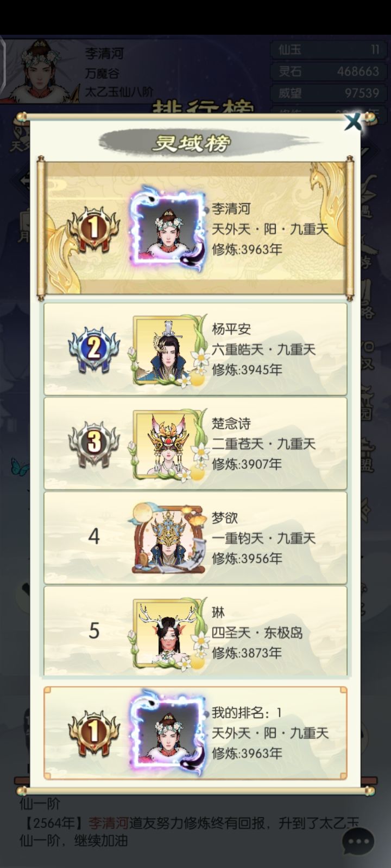
Task: Close the 灵域榜 ranking panel
Action: pos(353,122)
